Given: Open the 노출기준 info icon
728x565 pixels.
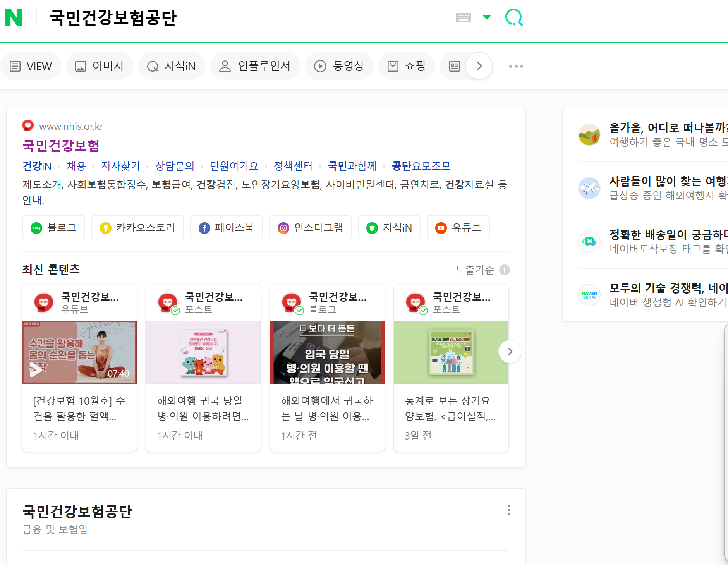Looking at the screenshot, I should point(505,270).
